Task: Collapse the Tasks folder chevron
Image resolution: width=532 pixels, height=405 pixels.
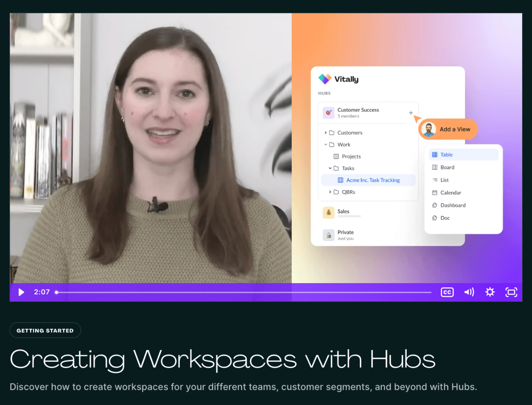Action: tap(330, 168)
